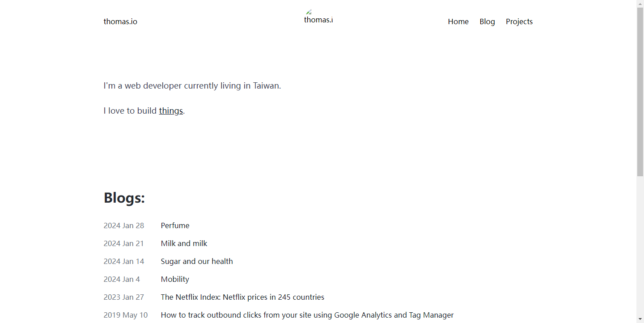The width and height of the screenshot is (644, 323).
Task: Click the vertical scrollbar thumb
Action: pyautogui.click(x=640, y=92)
